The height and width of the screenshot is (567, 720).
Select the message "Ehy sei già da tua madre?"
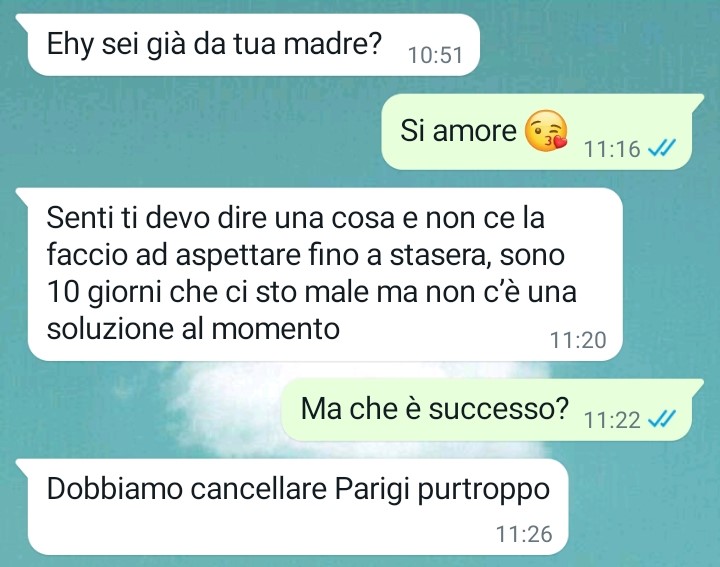click(248, 45)
